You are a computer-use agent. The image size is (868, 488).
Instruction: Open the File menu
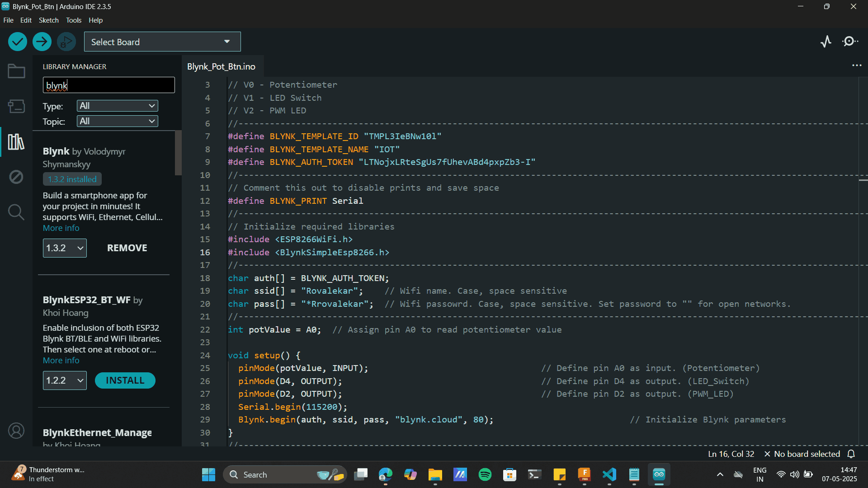[8, 20]
